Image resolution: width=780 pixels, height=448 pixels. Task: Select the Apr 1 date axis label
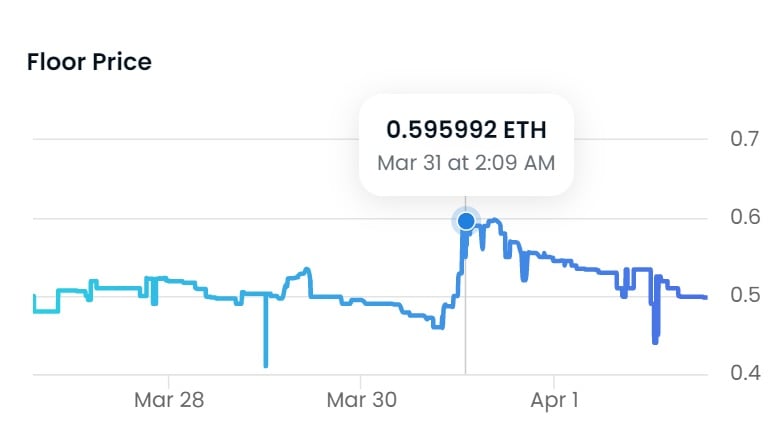click(553, 400)
